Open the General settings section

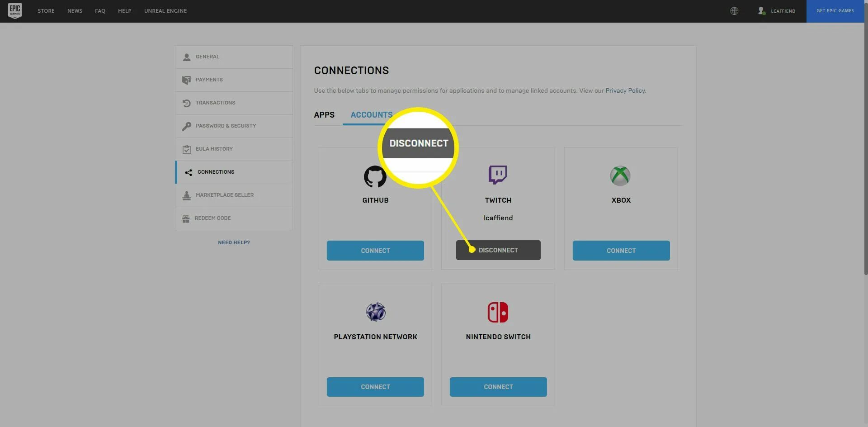coord(234,57)
